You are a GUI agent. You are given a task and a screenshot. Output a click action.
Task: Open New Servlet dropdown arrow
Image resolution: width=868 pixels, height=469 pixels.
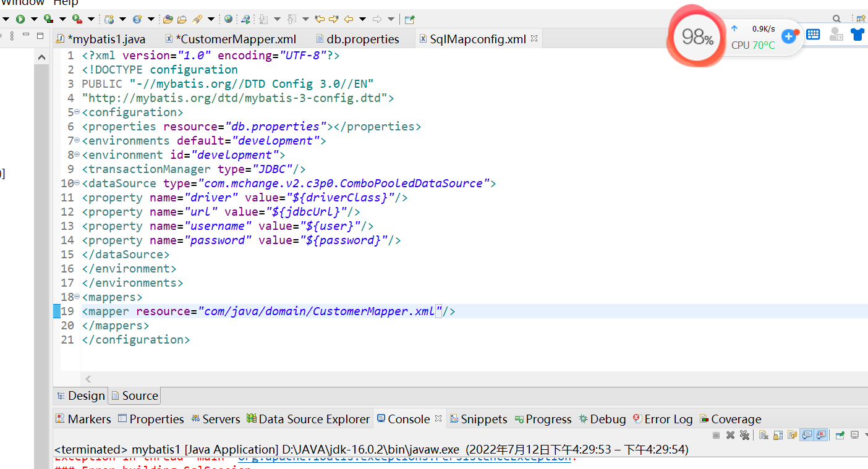click(151, 19)
